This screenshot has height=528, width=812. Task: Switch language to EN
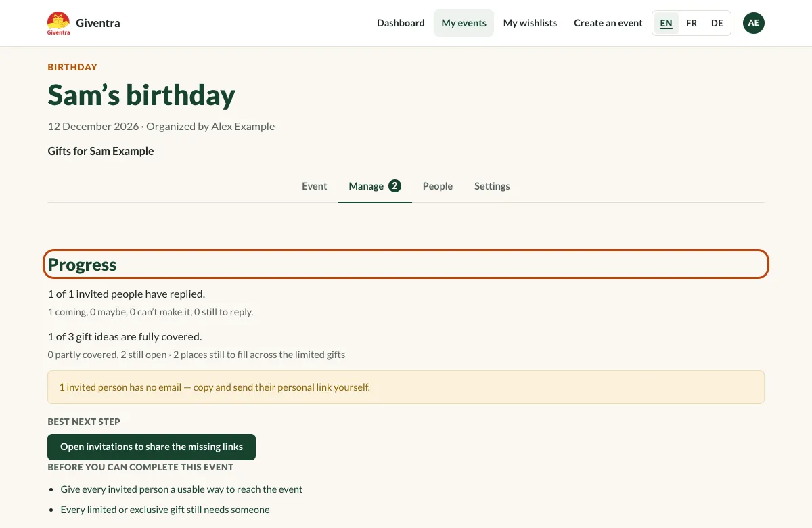667,23
